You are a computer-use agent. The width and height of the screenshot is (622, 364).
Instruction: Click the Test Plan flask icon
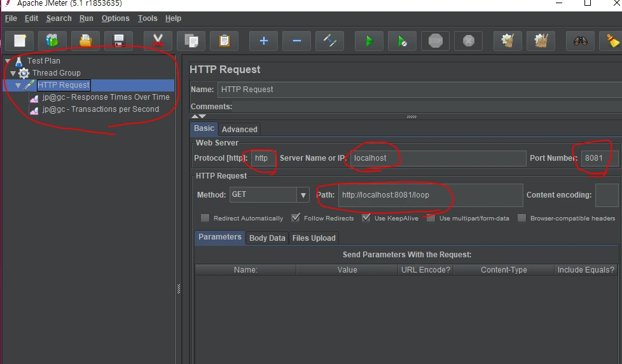[x=18, y=62]
